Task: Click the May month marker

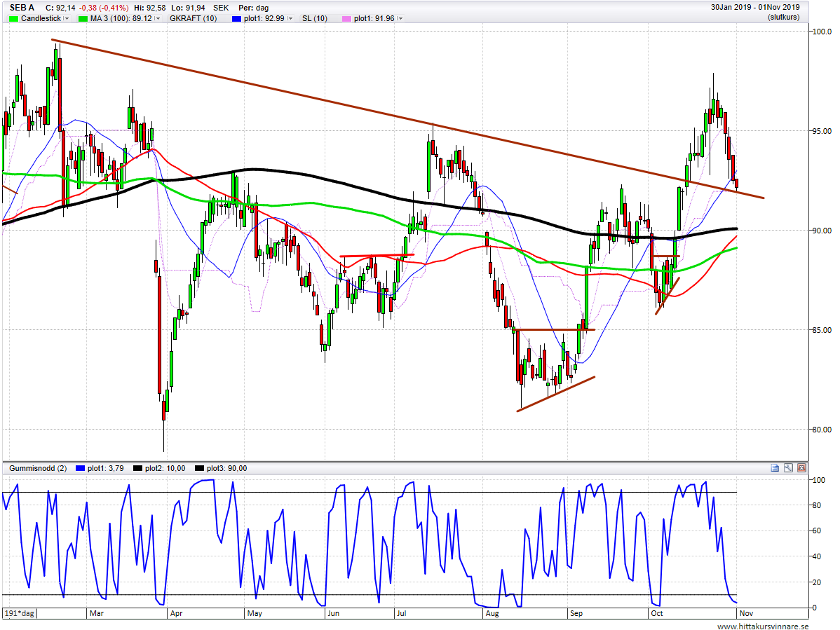Action: pos(255,613)
